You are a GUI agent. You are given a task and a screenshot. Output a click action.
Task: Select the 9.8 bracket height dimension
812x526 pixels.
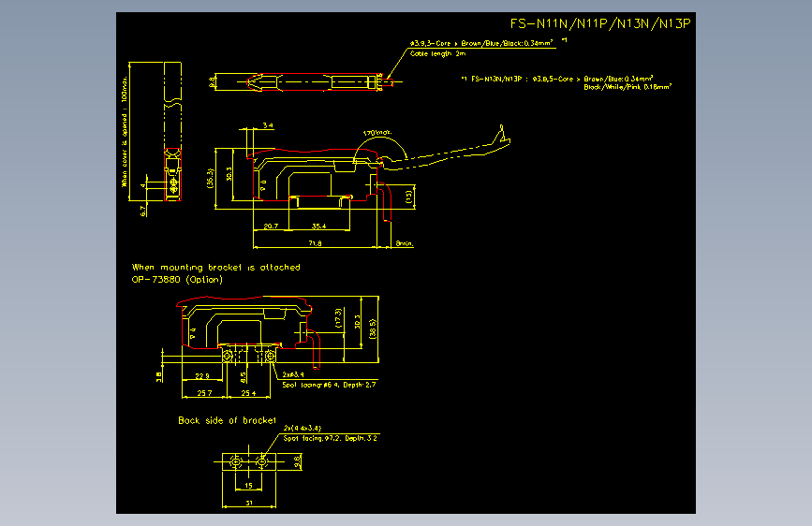tap(297, 461)
